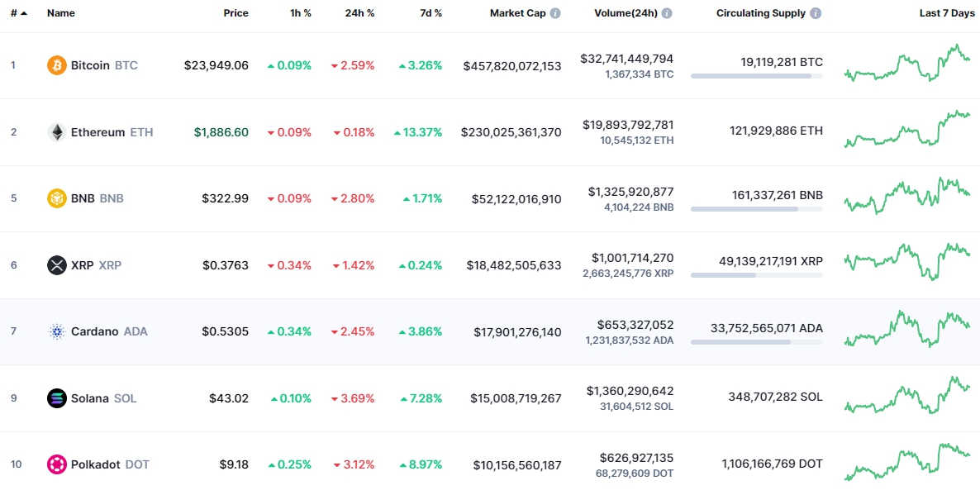Sort table by Market Cap header
Image resolution: width=980 pixels, height=495 pixels.
517,13
